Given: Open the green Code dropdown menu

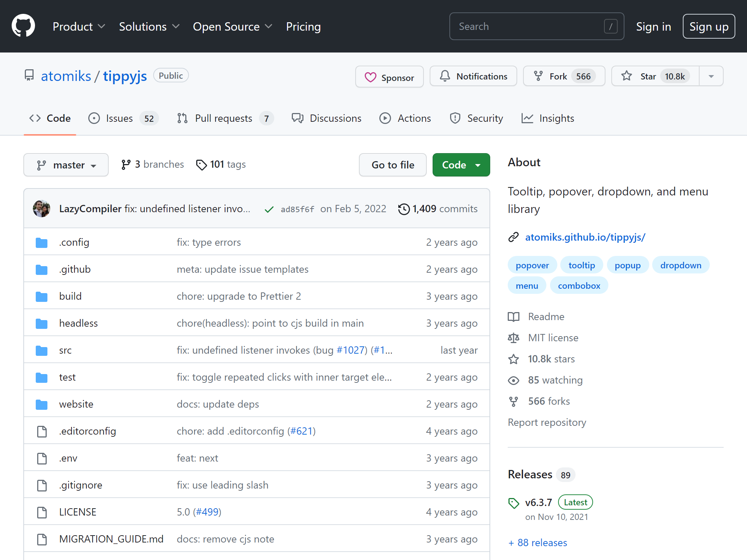Looking at the screenshot, I should [461, 165].
